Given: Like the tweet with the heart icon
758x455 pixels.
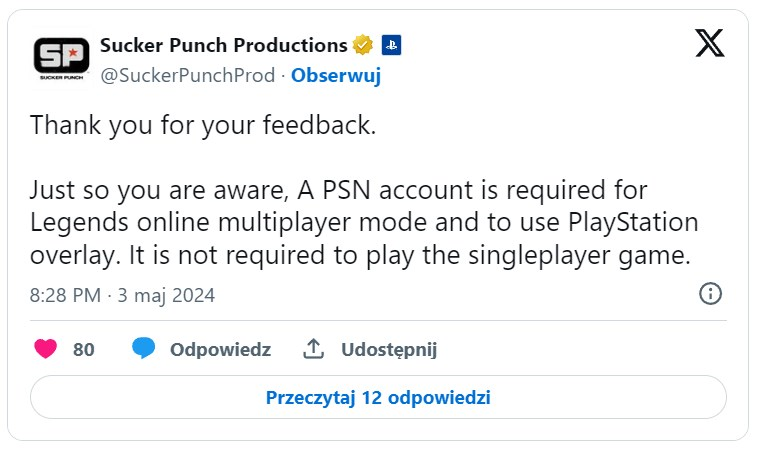Looking at the screenshot, I should tap(46, 349).
